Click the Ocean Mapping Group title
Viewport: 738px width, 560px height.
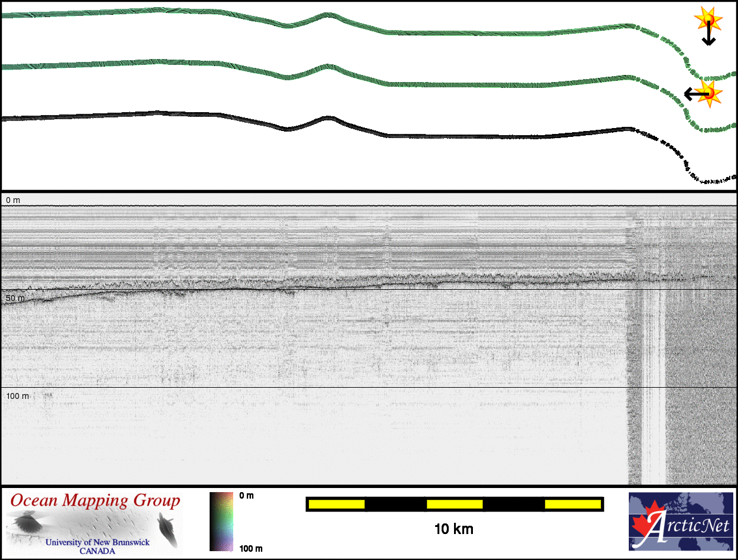tap(95, 501)
